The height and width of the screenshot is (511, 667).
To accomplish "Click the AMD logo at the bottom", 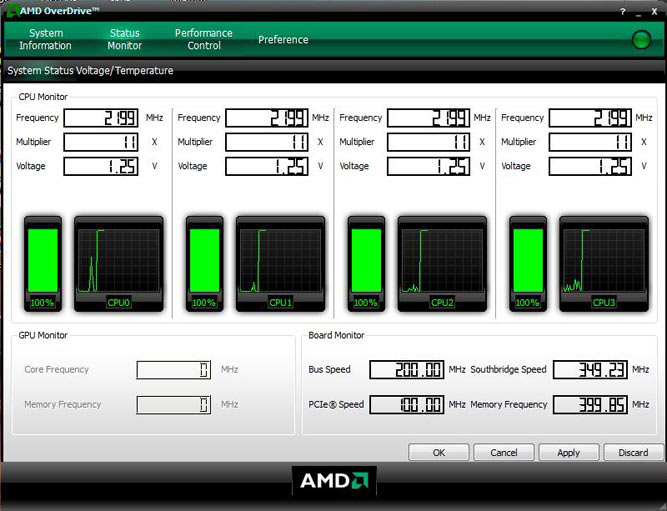I will coord(334,481).
